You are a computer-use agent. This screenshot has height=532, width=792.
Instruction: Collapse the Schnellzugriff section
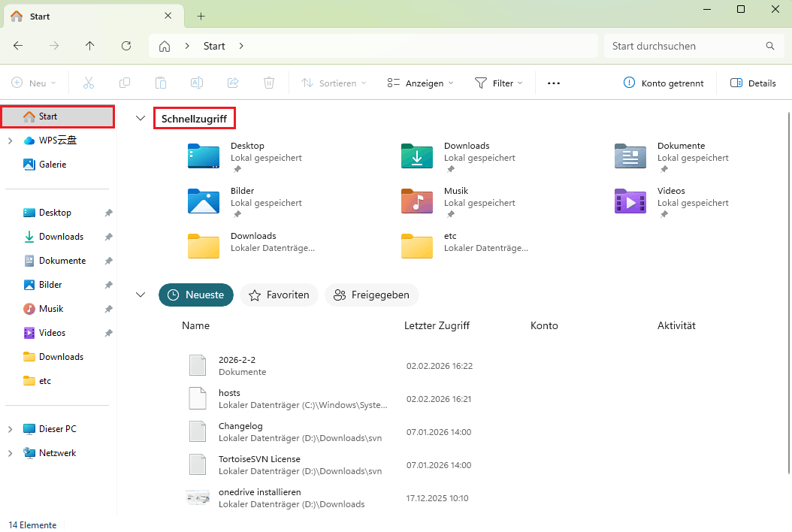(x=140, y=119)
